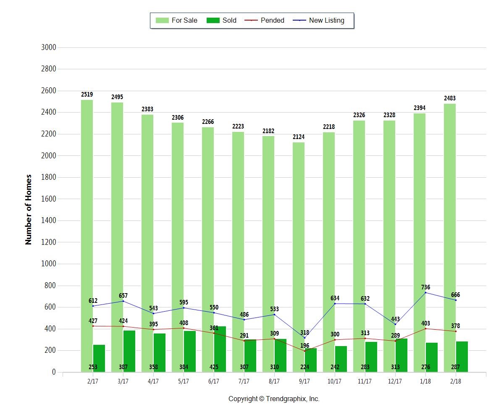Click the Number of Homes axis title
Image resolution: width=504 pixels, height=420 pixels.
pyautogui.click(x=29, y=210)
